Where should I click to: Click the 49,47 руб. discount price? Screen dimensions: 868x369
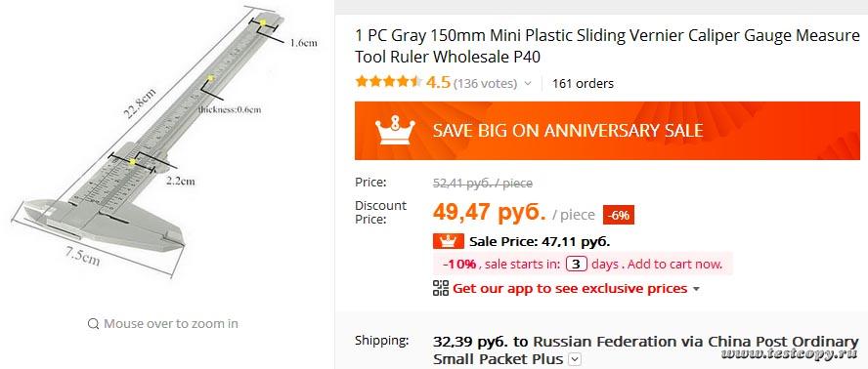click(x=490, y=213)
